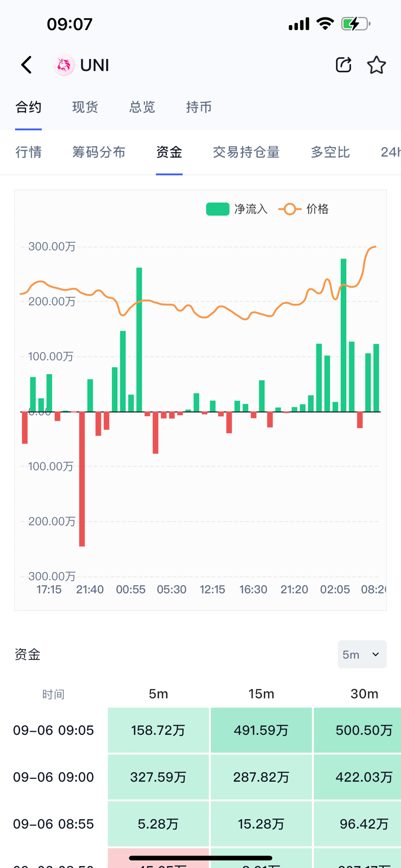Screen dimensions: 401x868
Task: Tap the back arrow icon
Action: [27, 65]
